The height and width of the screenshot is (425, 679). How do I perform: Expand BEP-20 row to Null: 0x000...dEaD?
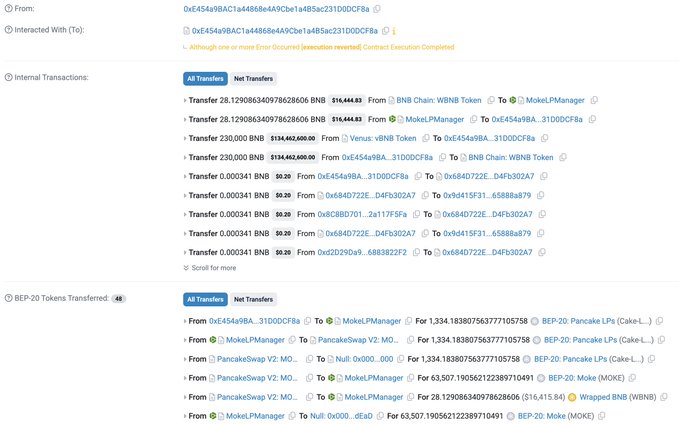click(185, 416)
